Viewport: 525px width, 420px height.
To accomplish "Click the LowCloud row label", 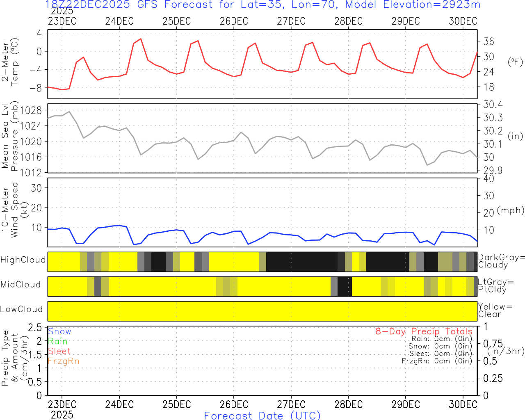I will pos(21,310).
